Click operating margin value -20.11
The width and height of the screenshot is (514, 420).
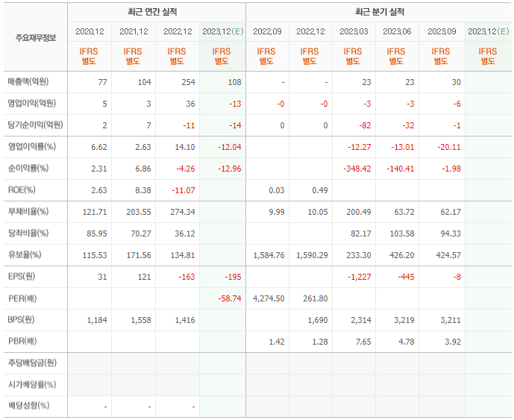pyautogui.click(x=449, y=147)
